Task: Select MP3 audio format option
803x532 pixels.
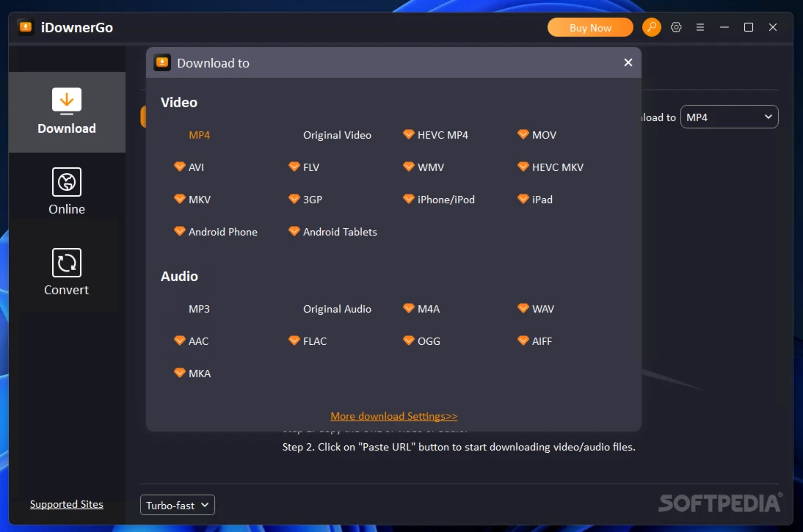Action: point(199,309)
